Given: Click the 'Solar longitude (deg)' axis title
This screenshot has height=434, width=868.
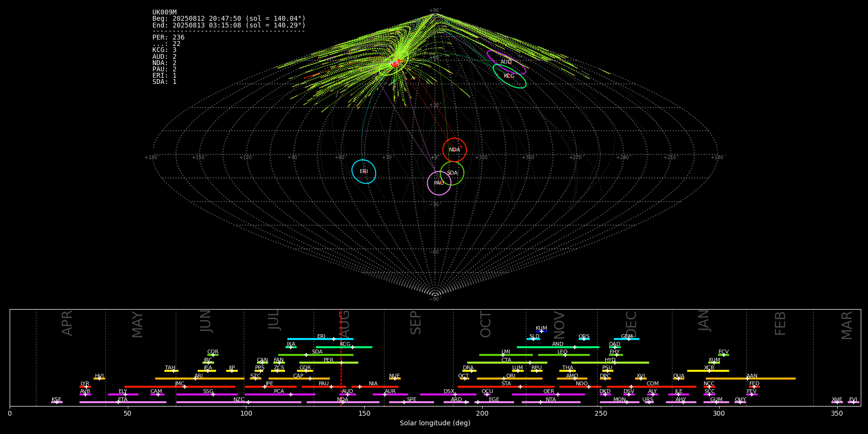Looking at the screenshot, I should pyautogui.click(x=435, y=423).
